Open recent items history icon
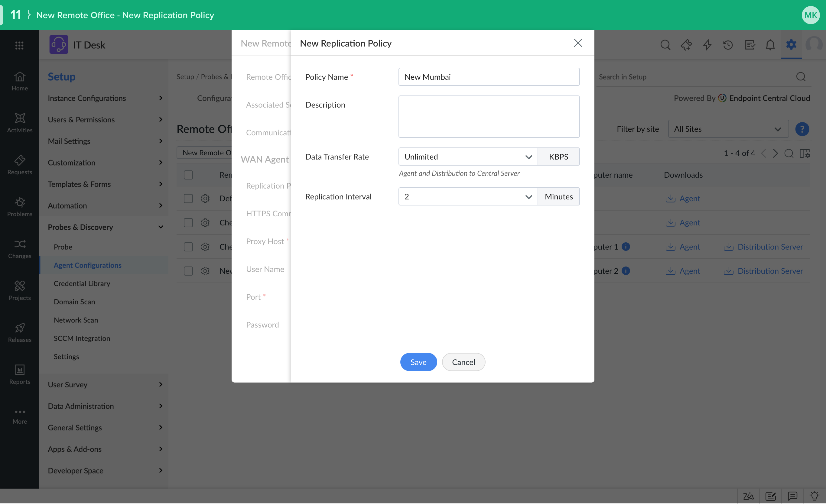826x504 pixels. coord(728,45)
